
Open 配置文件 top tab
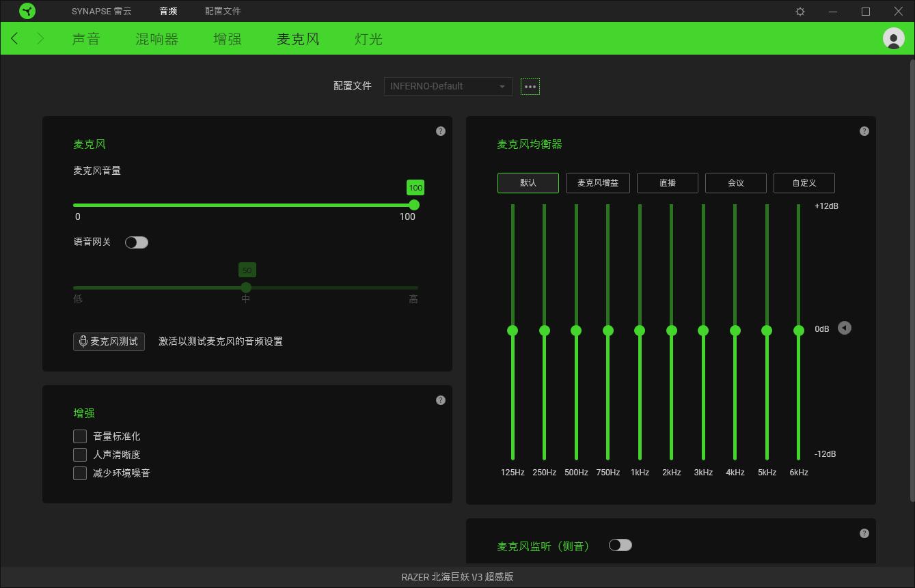point(223,12)
